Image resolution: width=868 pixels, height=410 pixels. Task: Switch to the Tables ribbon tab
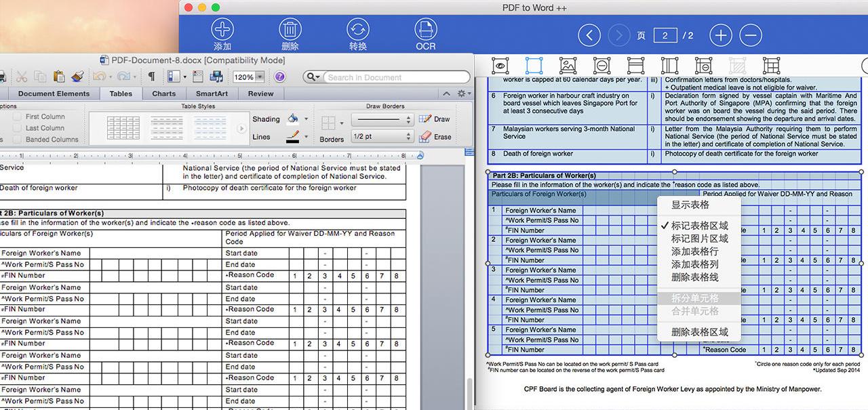pyautogui.click(x=121, y=94)
